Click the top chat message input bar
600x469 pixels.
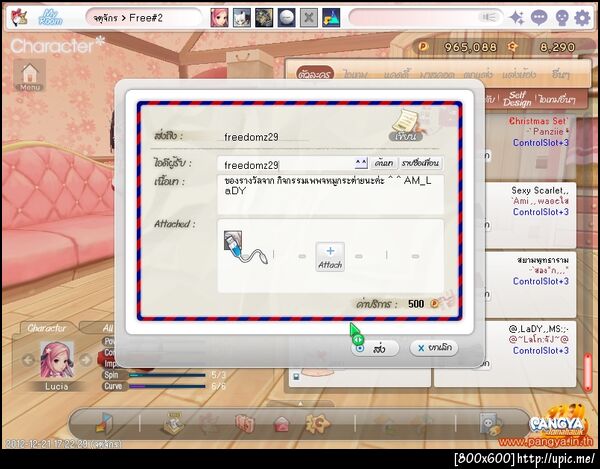pos(425,17)
